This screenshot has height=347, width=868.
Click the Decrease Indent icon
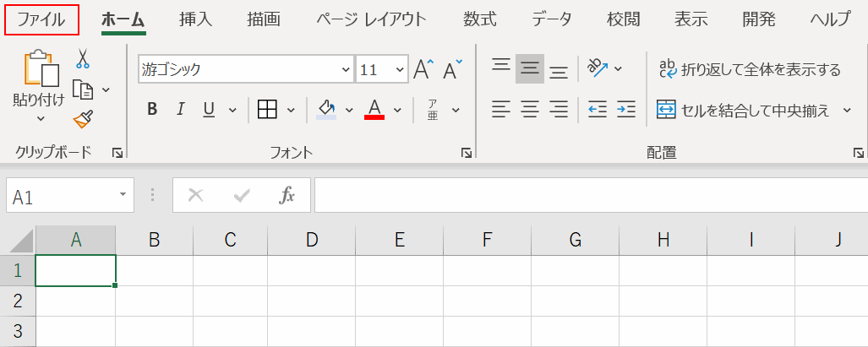click(x=598, y=109)
